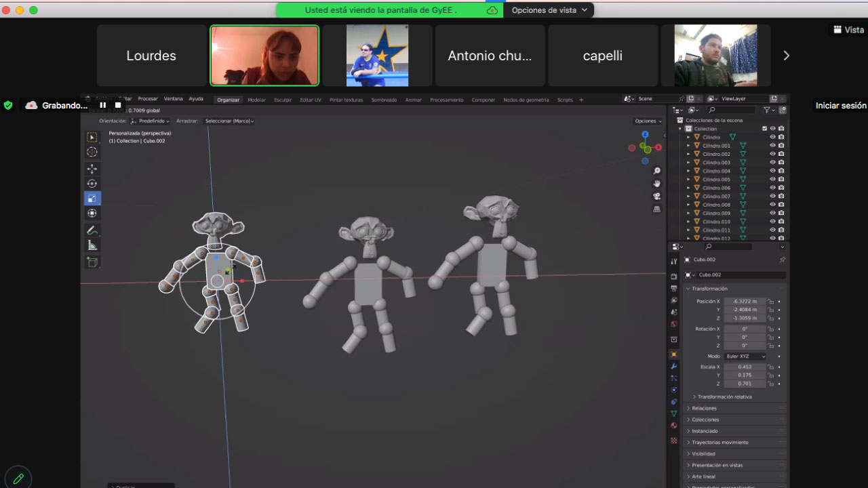Collapse the Transformación panel

(709, 289)
